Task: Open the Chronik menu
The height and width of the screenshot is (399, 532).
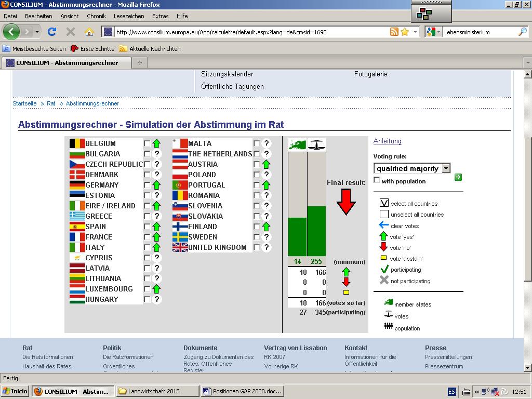Action: [x=96, y=16]
